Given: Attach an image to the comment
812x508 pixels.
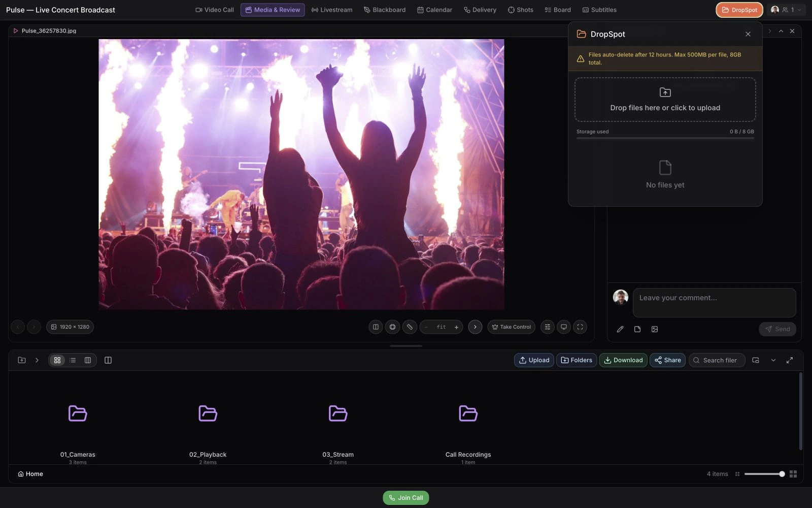Looking at the screenshot, I should point(655,329).
